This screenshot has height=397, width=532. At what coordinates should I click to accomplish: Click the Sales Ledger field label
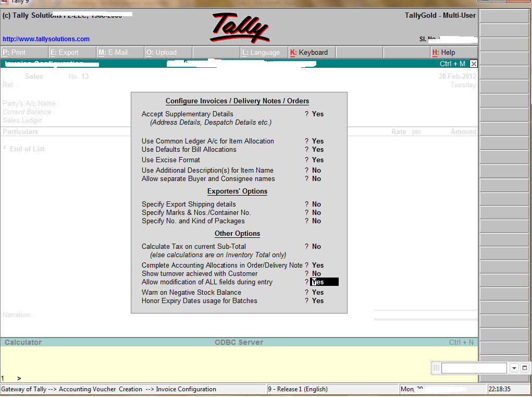24,120
